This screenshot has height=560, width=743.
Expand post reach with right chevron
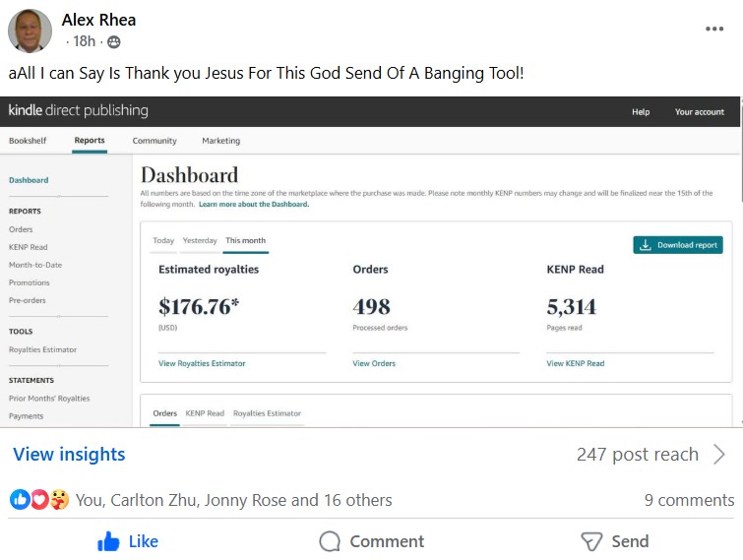coord(718,454)
